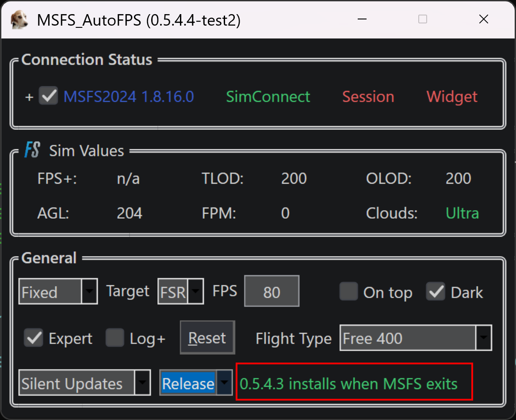516x420 pixels.
Task: Open the Silent Updates dropdown
Action: coord(84,382)
